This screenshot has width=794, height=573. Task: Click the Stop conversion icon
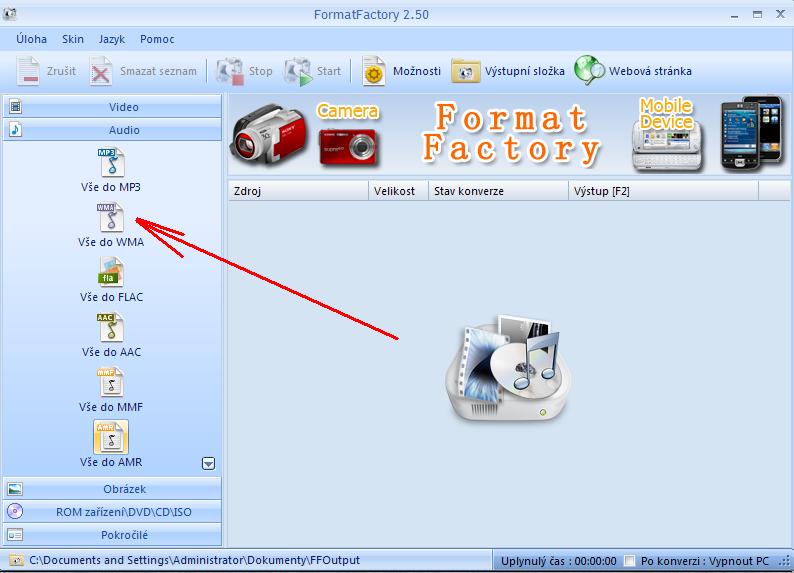point(230,71)
